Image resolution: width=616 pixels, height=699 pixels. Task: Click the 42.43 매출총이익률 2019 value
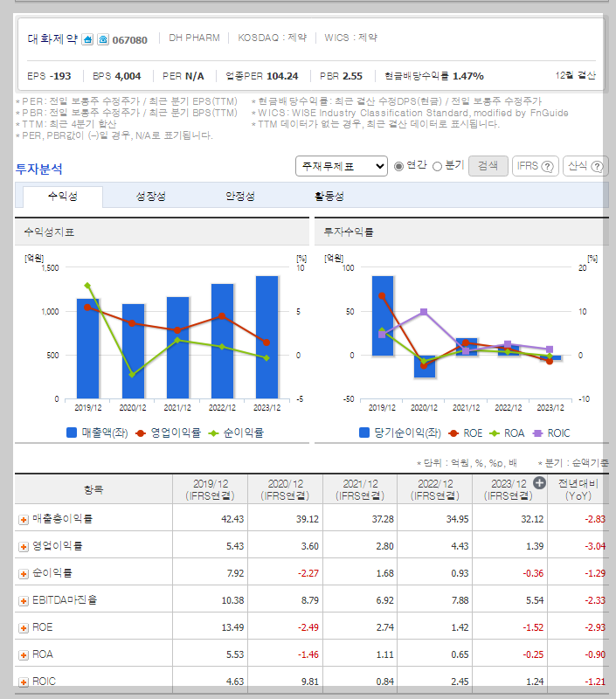pyautogui.click(x=232, y=519)
